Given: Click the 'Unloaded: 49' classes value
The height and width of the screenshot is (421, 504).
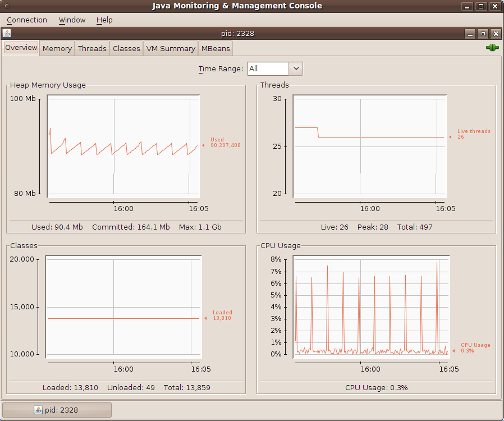Looking at the screenshot, I should click(x=131, y=387).
